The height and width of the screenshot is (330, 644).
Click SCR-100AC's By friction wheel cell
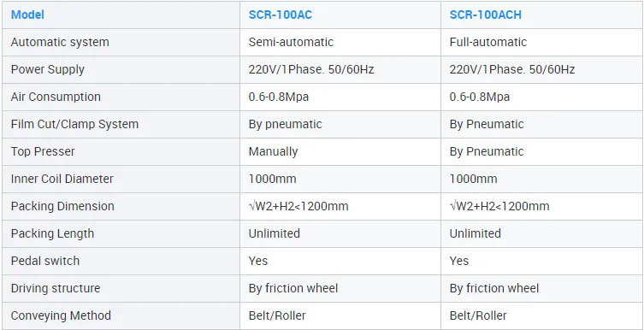[x=340, y=288]
